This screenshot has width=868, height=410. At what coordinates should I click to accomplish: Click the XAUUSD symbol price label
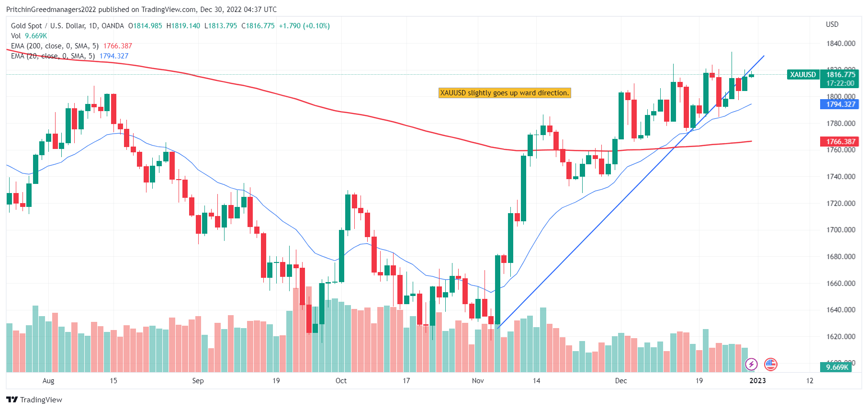pos(803,75)
